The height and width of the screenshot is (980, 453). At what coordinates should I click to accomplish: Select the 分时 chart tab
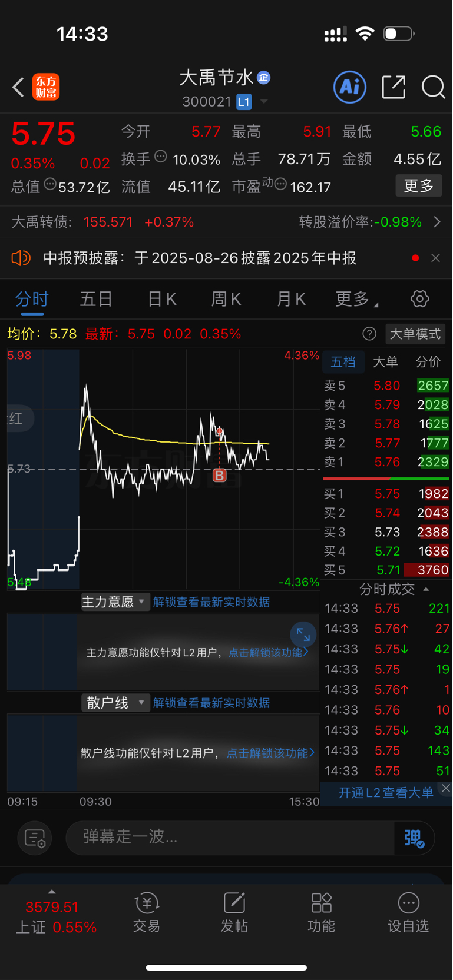coord(32,299)
